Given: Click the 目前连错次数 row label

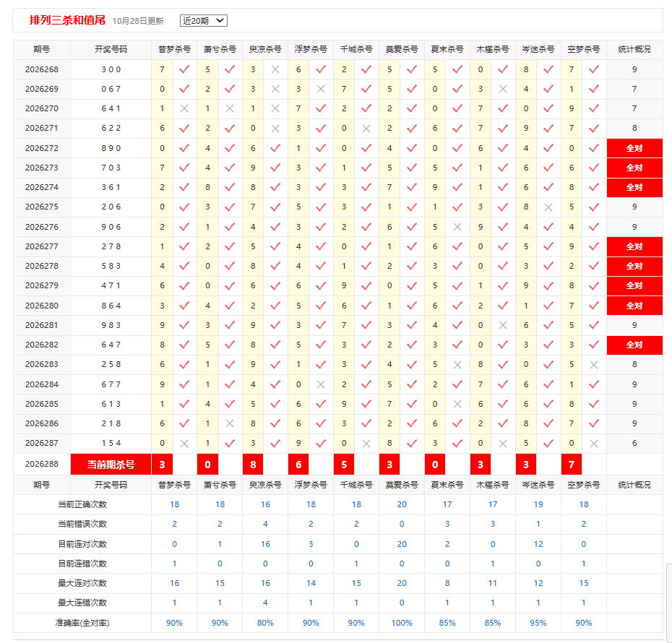Looking at the screenshot, I should click(x=82, y=564).
